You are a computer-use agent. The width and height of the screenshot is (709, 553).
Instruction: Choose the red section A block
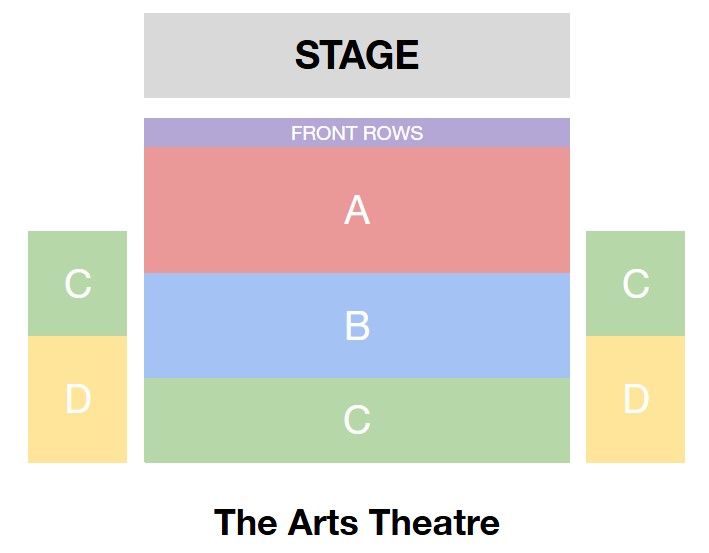click(357, 210)
